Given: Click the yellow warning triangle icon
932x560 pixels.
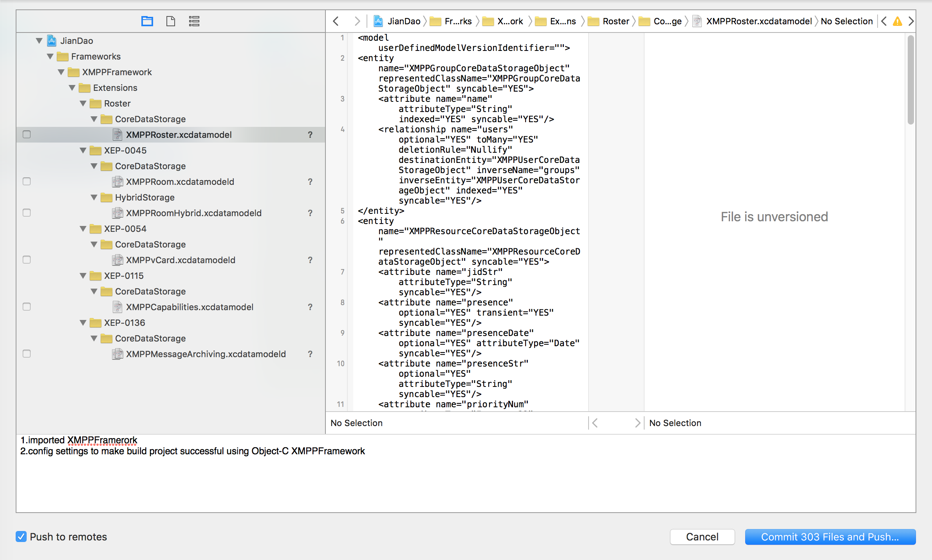Looking at the screenshot, I should [897, 21].
